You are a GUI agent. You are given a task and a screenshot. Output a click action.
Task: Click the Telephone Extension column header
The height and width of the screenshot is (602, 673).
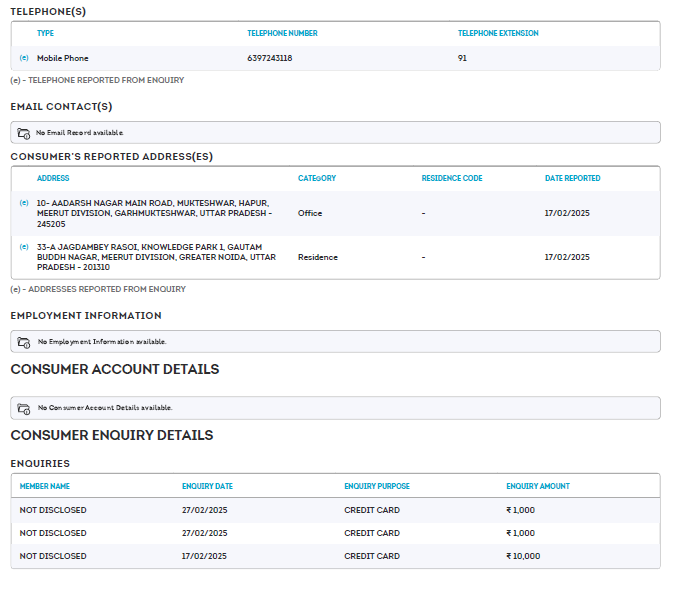[498, 33]
